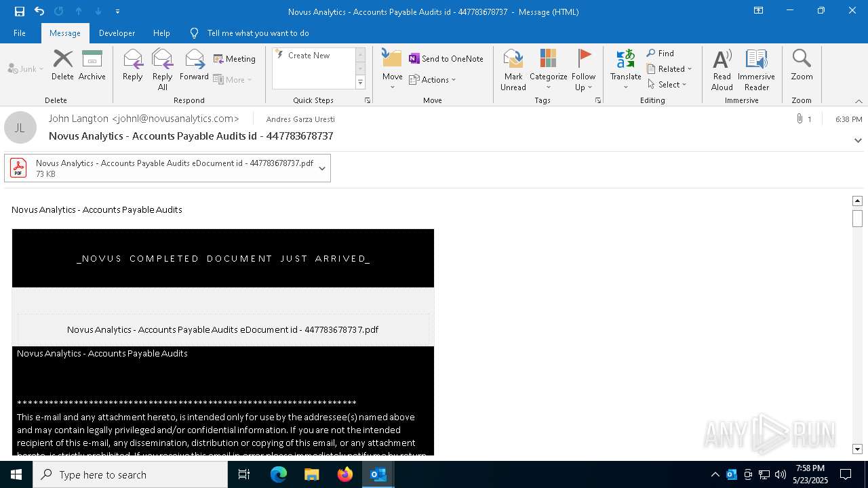
Task: Choose Reply All
Action: (163, 69)
